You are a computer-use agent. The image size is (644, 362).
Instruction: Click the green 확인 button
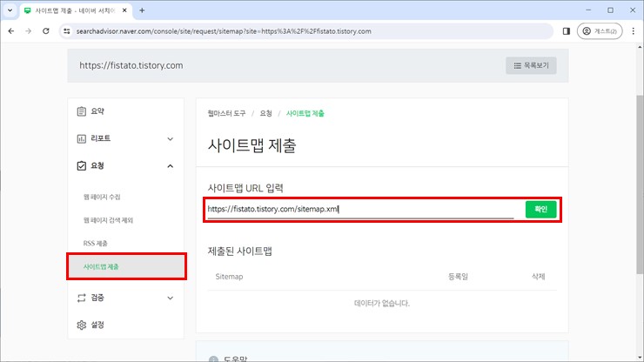point(541,210)
